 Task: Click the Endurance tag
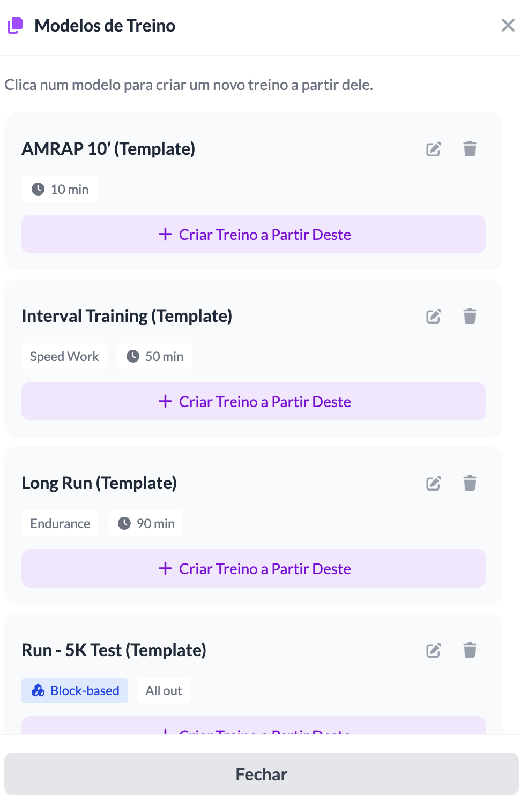[x=60, y=524]
